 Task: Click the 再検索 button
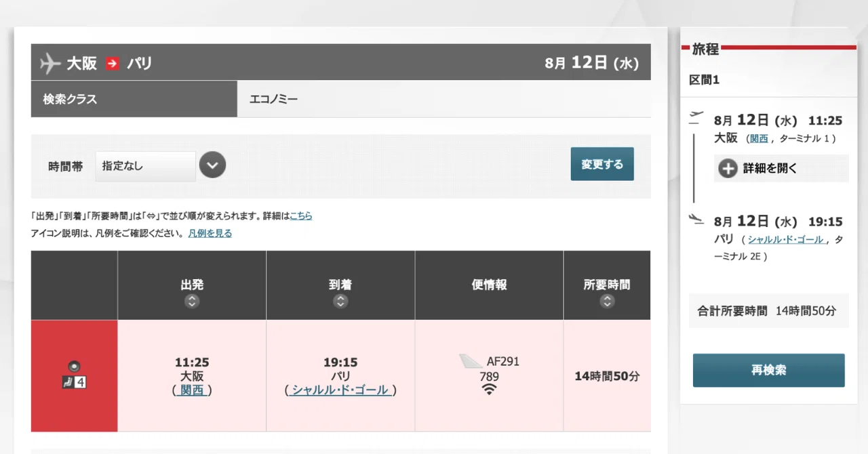pos(769,371)
